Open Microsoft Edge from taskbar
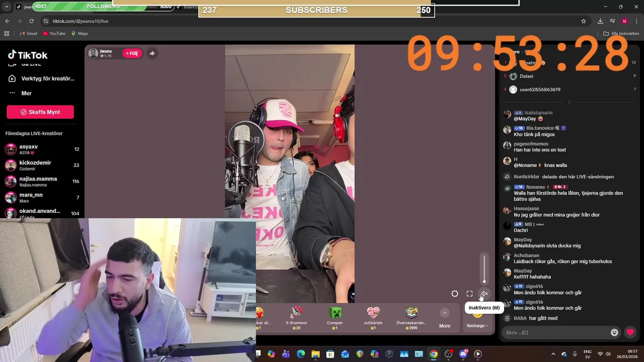644x362 pixels. point(301,354)
